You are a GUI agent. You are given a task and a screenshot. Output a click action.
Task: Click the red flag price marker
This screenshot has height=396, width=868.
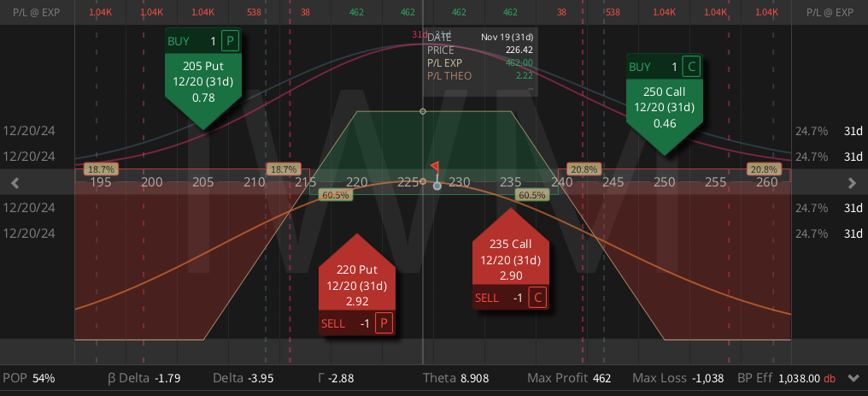coord(435,168)
